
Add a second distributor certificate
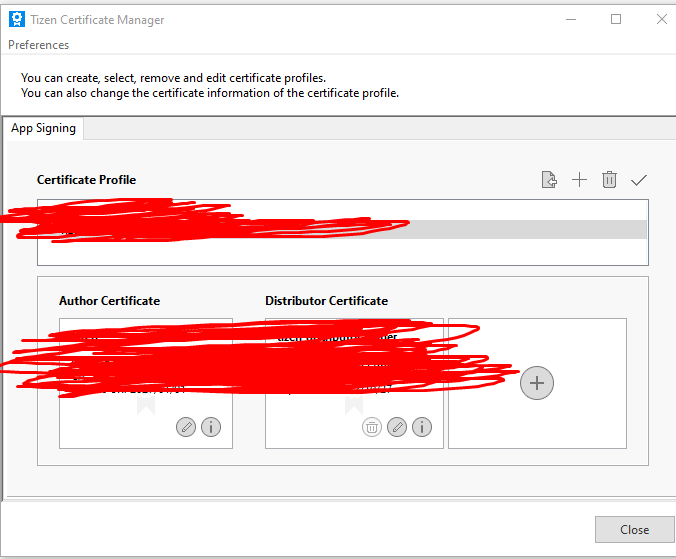537,383
